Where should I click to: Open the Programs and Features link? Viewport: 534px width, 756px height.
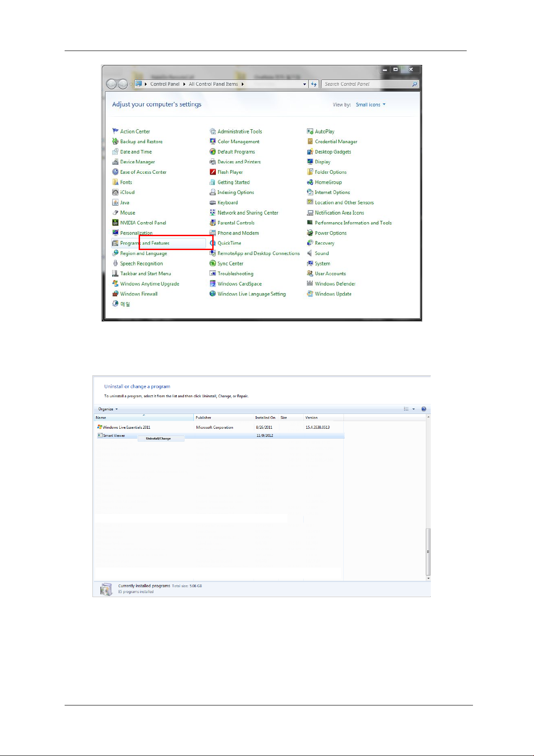pyautogui.click(x=144, y=243)
